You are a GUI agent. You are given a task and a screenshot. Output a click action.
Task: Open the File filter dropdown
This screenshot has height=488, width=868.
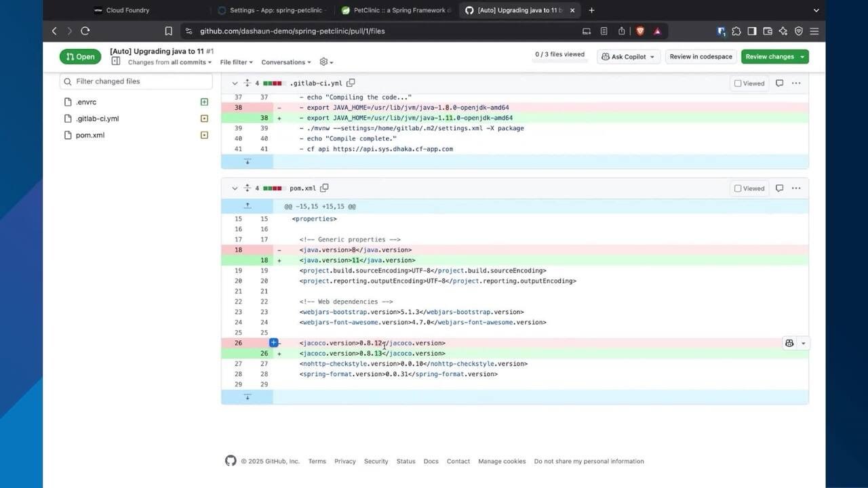coord(236,62)
